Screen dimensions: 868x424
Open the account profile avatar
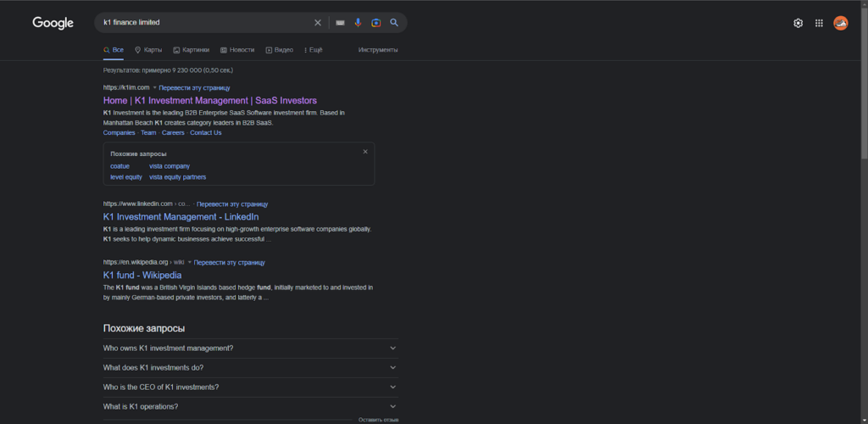840,23
